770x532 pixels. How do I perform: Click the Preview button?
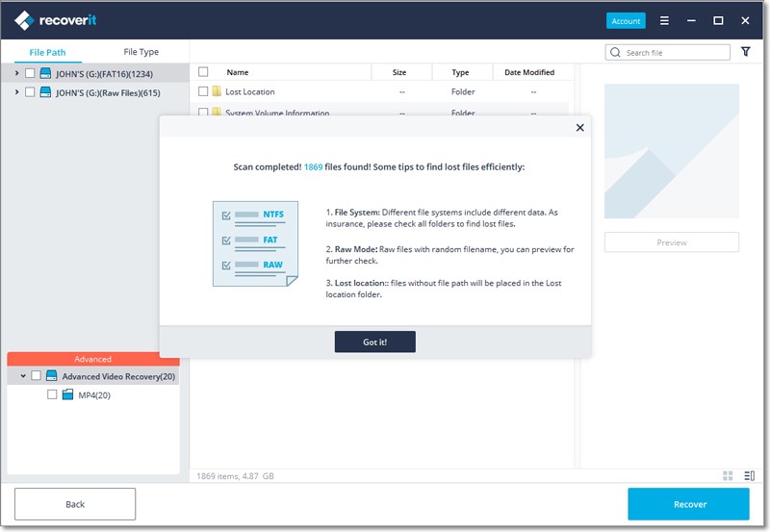(x=671, y=242)
